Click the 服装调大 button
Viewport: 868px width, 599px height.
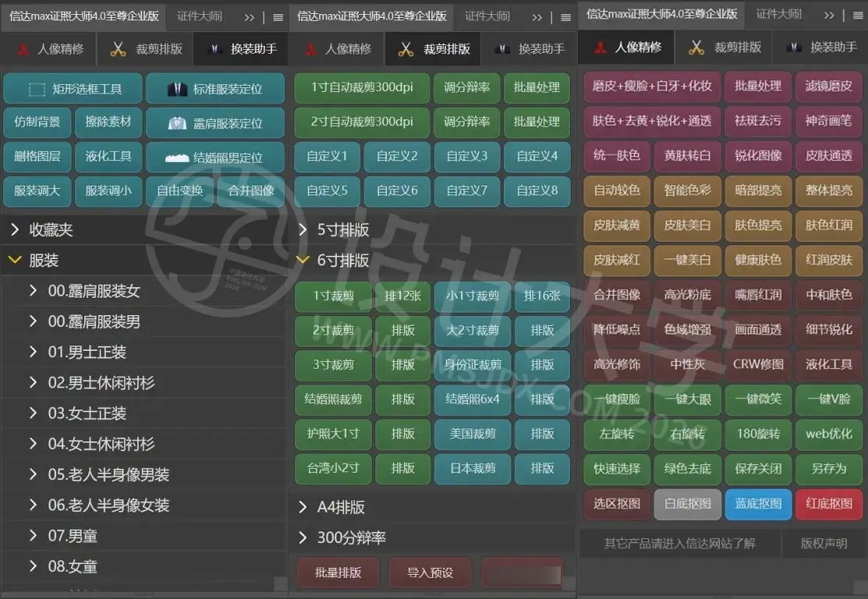pos(37,191)
